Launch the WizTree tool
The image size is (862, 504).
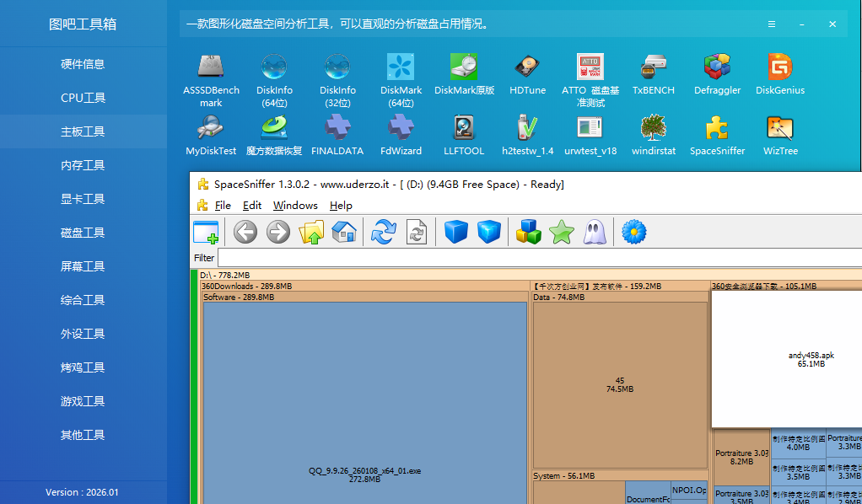[x=779, y=135]
